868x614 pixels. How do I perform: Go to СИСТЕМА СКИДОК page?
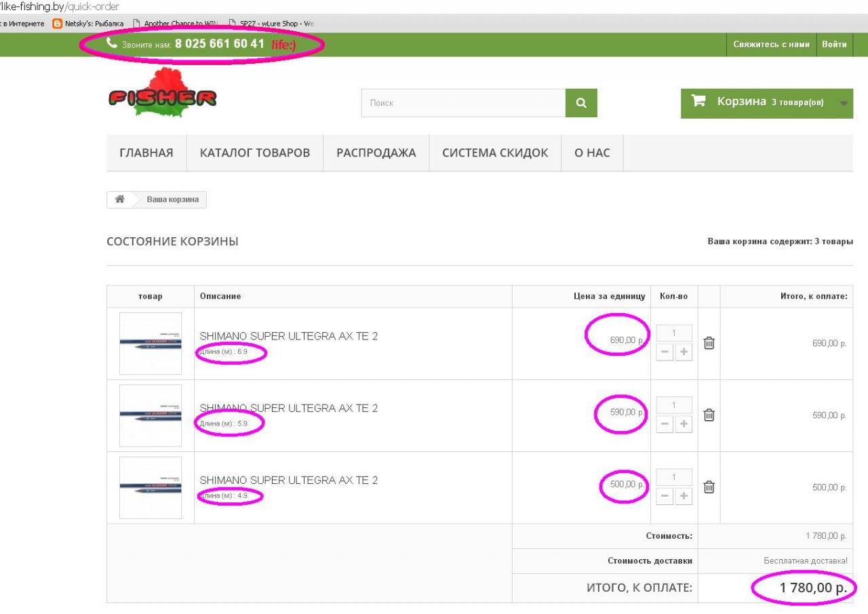494,152
